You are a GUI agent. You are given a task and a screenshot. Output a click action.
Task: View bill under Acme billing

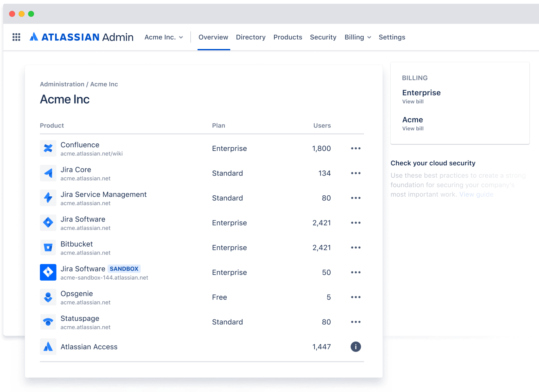(x=413, y=128)
